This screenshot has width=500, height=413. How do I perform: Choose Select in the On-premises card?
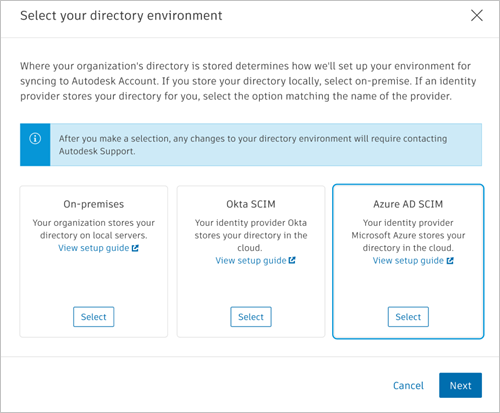click(94, 317)
